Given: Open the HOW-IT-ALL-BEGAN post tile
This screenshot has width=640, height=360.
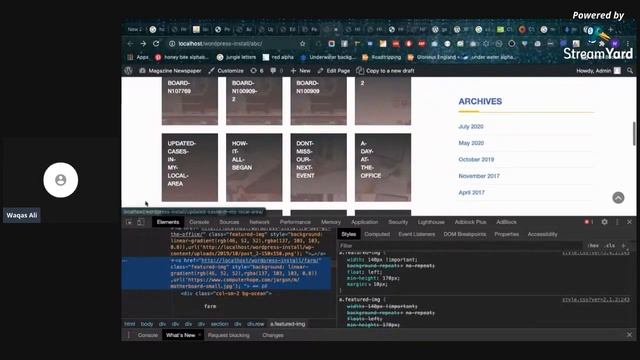Looking at the screenshot, I should click(254, 167).
